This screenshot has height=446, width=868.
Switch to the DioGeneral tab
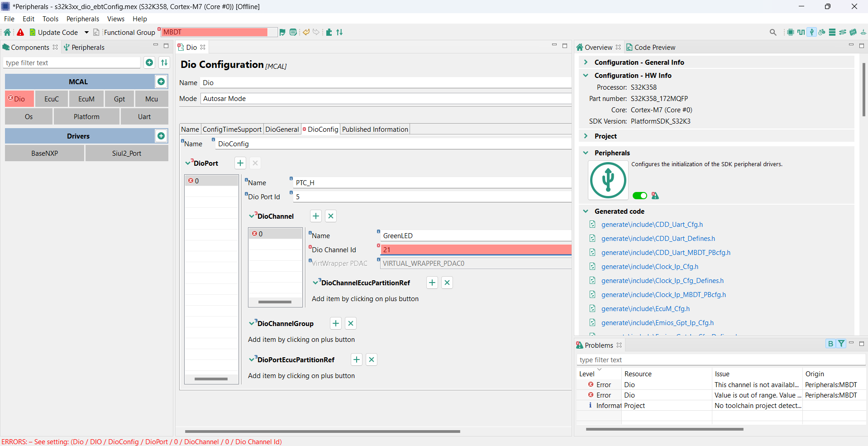coord(282,129)
